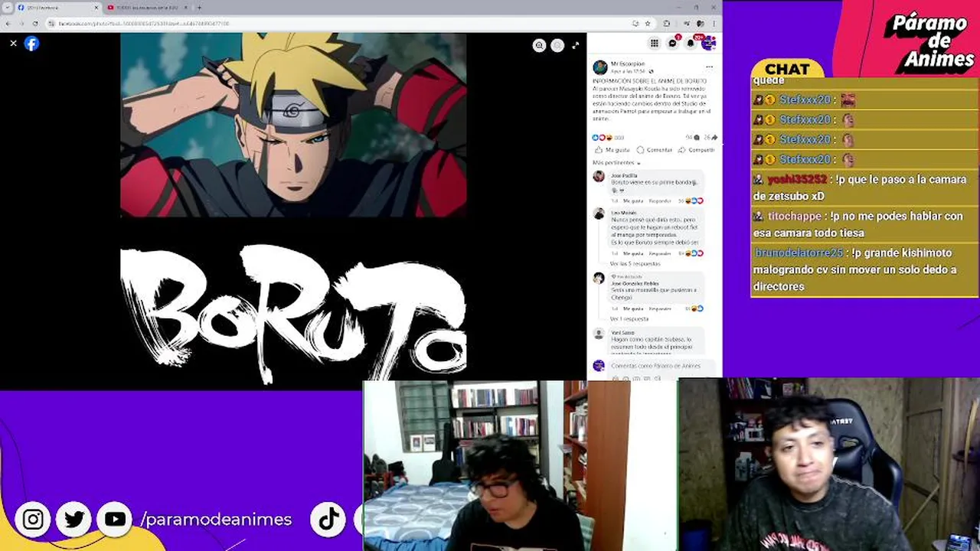Viewport: 980px width, 551px height.
Task: Reload the Facebook page
Action: click(35, 24)
